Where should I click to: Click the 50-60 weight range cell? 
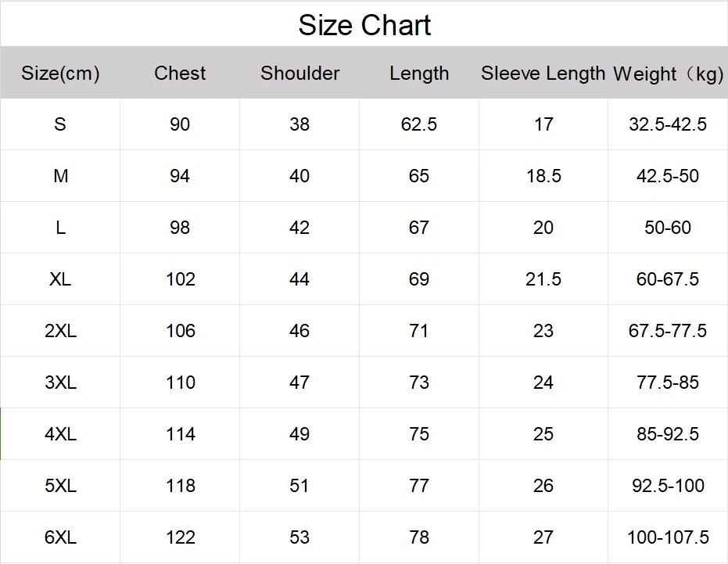[668, 228]
